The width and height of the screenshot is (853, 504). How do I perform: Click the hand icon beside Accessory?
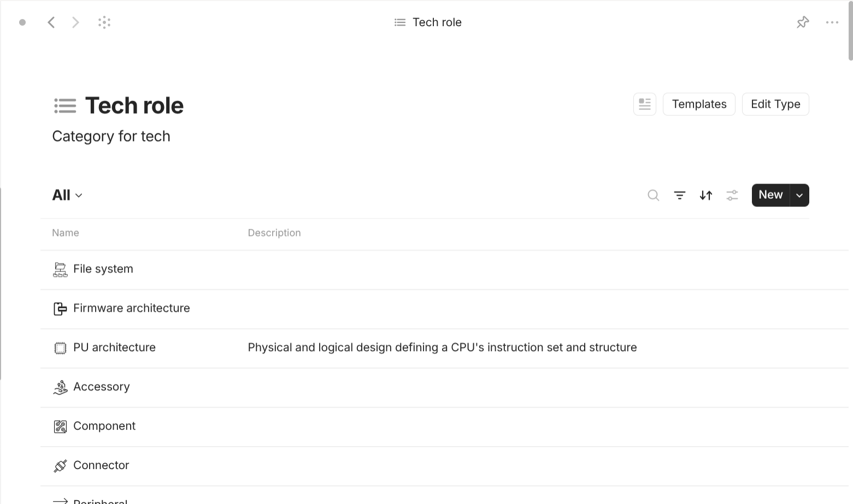(60, 387)
